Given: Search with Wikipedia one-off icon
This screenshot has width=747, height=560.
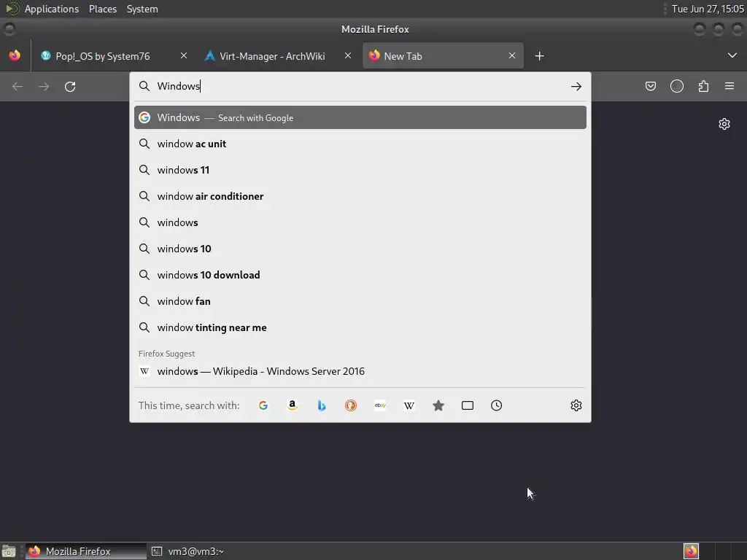Looking at the screenshot, I should [409, 405].
